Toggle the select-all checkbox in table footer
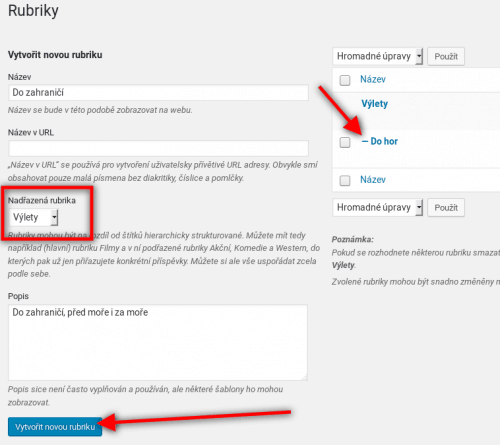500x445 pixels. 345,180
